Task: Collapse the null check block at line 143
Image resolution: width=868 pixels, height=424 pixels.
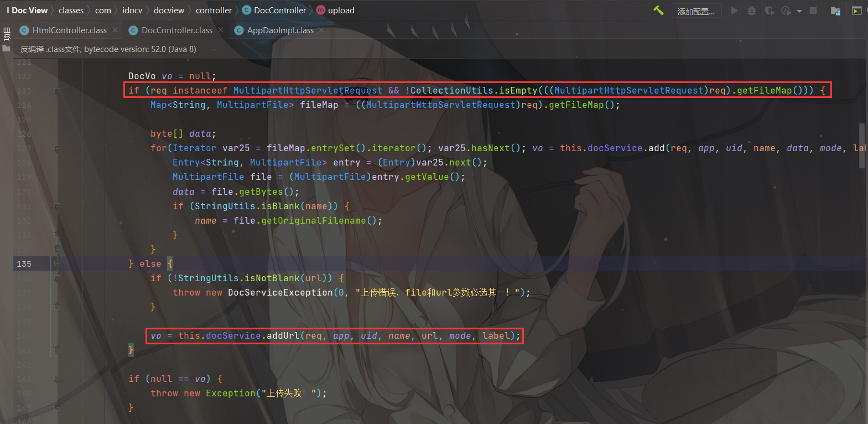Action: 57,379
